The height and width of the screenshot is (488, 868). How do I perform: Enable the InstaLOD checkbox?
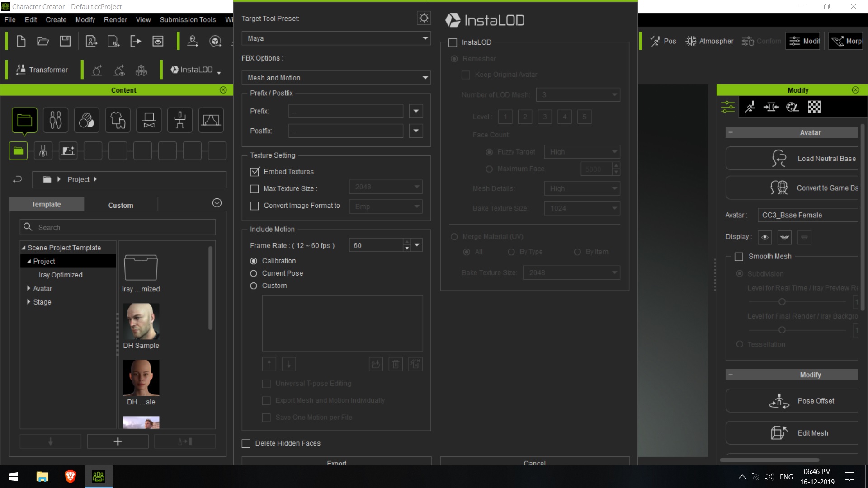click(453, 42)
